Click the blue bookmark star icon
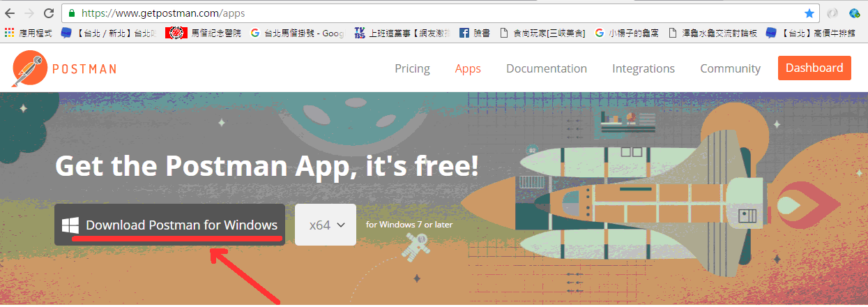Image resolution: width=868 pixels, height=307 pixels. pos(809,13)
